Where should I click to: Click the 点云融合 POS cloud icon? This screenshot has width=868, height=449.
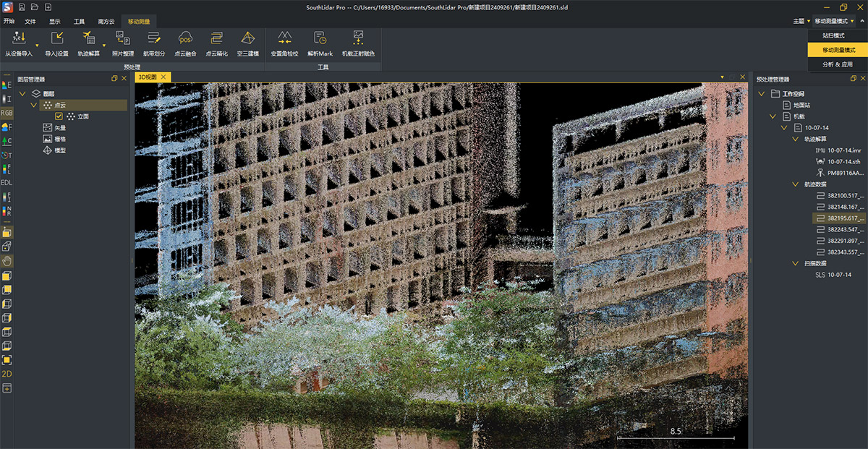click(185, 39)
